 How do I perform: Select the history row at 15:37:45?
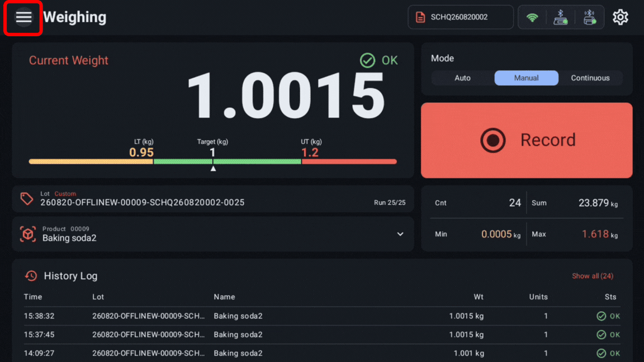pos(322,335)
